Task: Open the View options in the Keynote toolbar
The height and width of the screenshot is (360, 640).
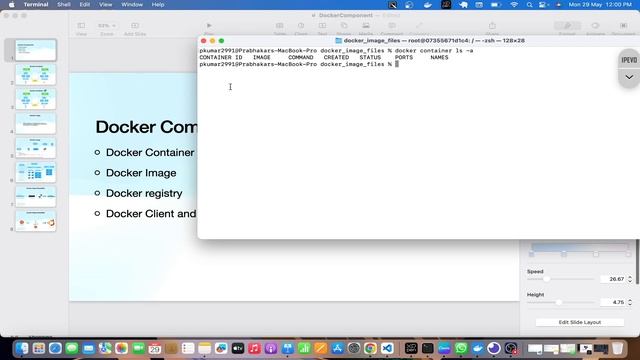Action: coord(81,26)
